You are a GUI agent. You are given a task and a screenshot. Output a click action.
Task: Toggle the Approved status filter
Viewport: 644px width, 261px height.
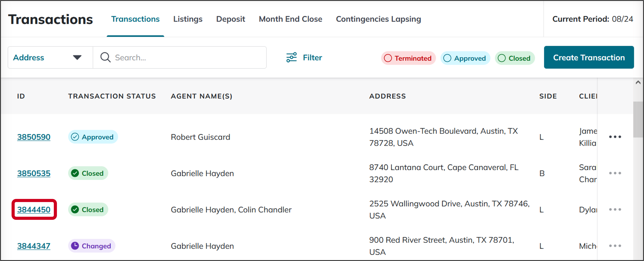coord(465,58)
